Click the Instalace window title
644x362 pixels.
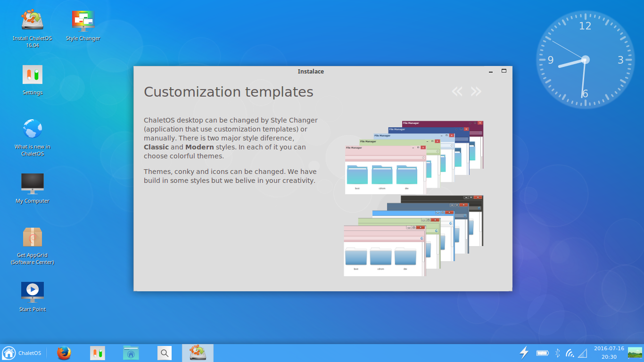pos(311,72)
